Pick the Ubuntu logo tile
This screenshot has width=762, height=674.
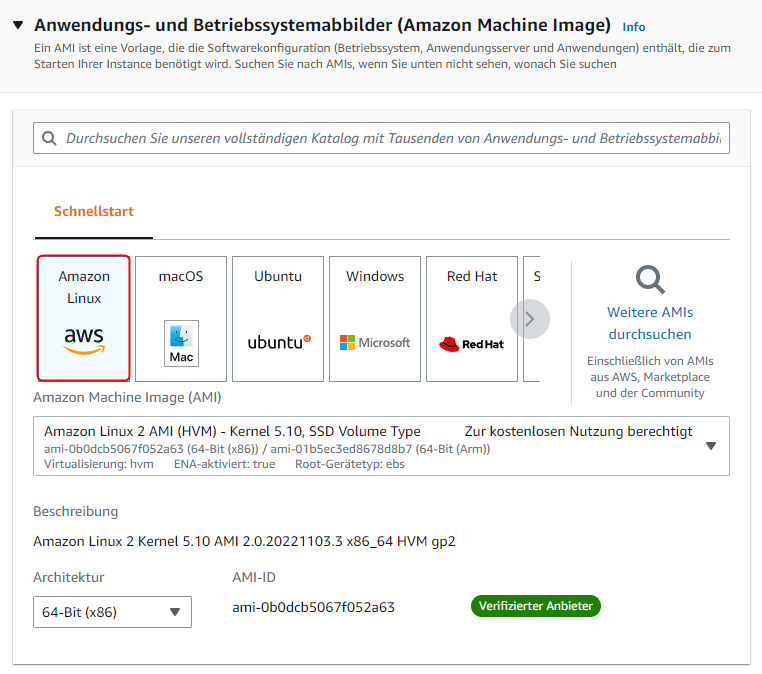click(x=278, y=318)
